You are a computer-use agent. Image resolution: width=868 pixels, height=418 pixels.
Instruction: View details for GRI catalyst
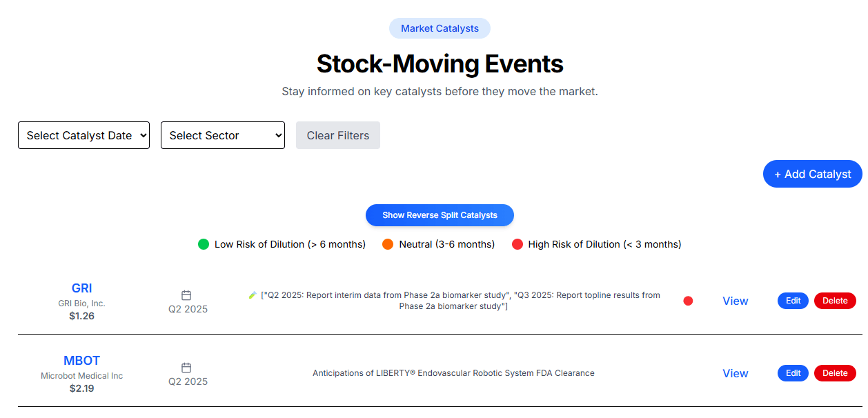click(x=736, y=301)
